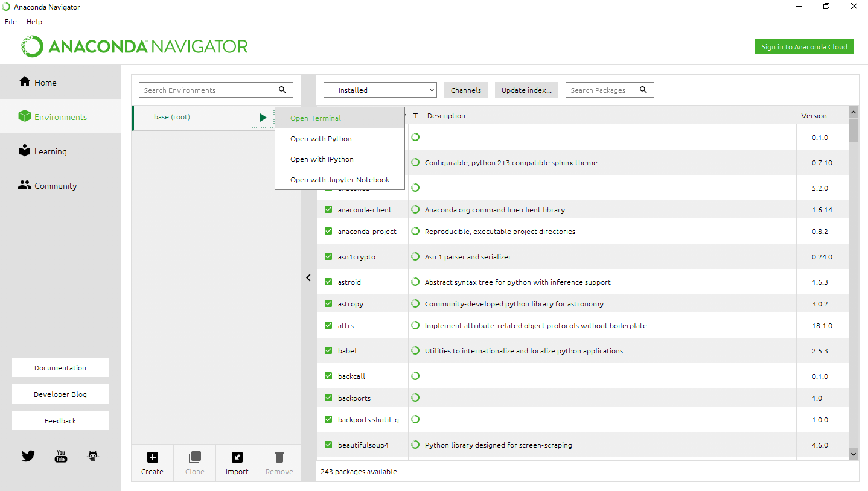Click the Search Environments magnifier icon

coord(282,90)
